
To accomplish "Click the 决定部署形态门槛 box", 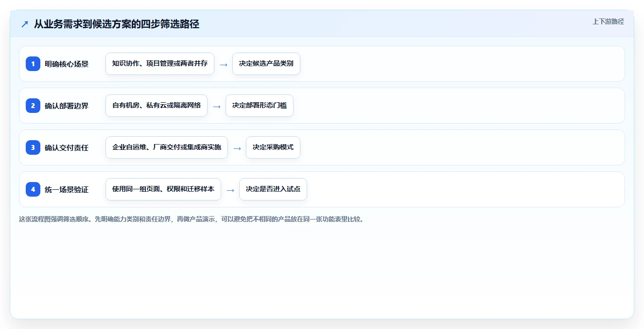I will coord(260,106).
